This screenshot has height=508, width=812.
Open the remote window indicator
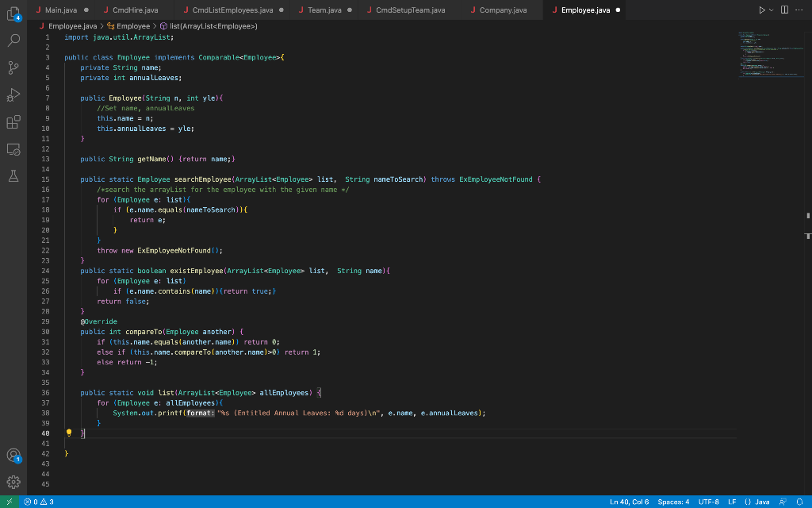(x=8, y=502)
